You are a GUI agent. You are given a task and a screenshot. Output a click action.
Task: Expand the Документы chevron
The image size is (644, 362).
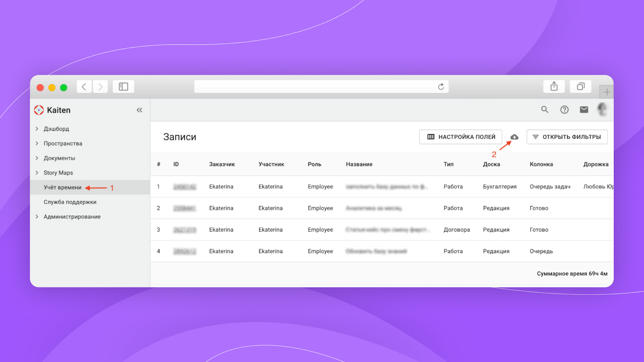point(37,158)
